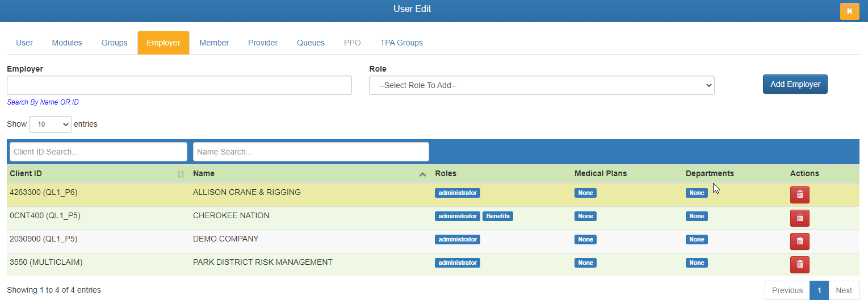Delete PARK DISTRICT RISK MANAGEMENT entry
This screenshot has height=304, width=868.
click(799, 264)
